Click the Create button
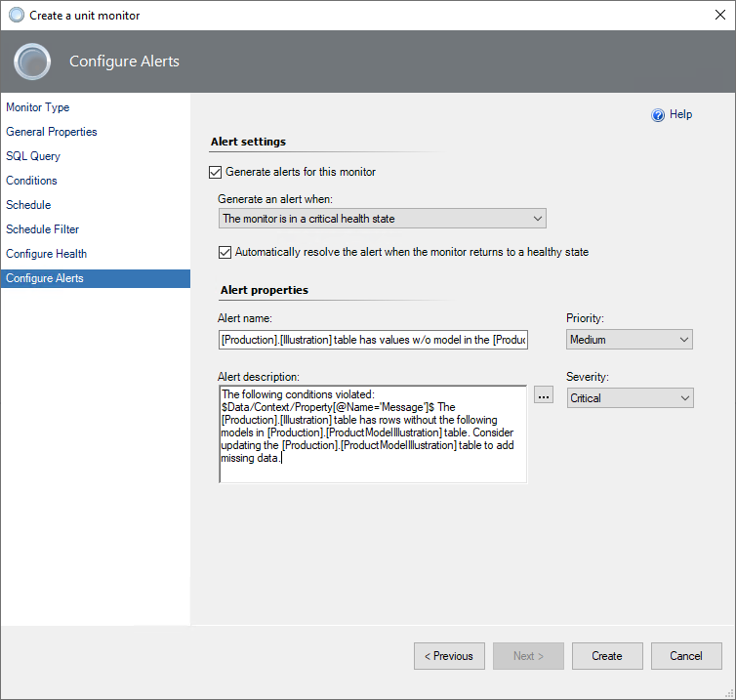Image resolution: width=736 pixels, height=700 pixels. coord(607,656)
